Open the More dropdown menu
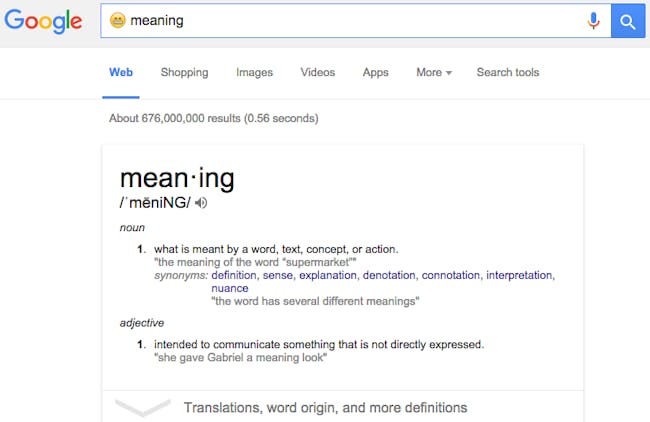 (x=434, y=73)
